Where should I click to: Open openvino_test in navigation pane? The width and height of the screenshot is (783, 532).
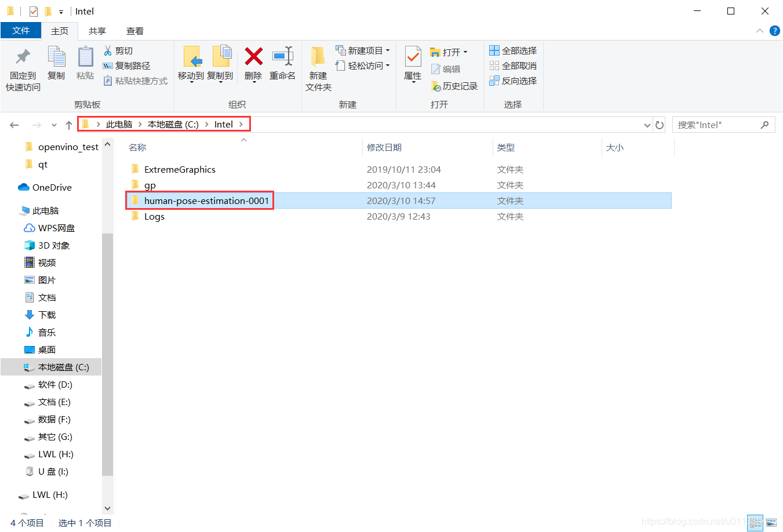pos(68,147)
